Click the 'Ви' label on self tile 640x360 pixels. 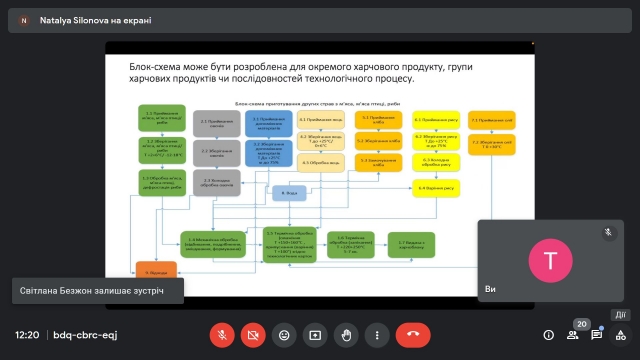[490, 289]
